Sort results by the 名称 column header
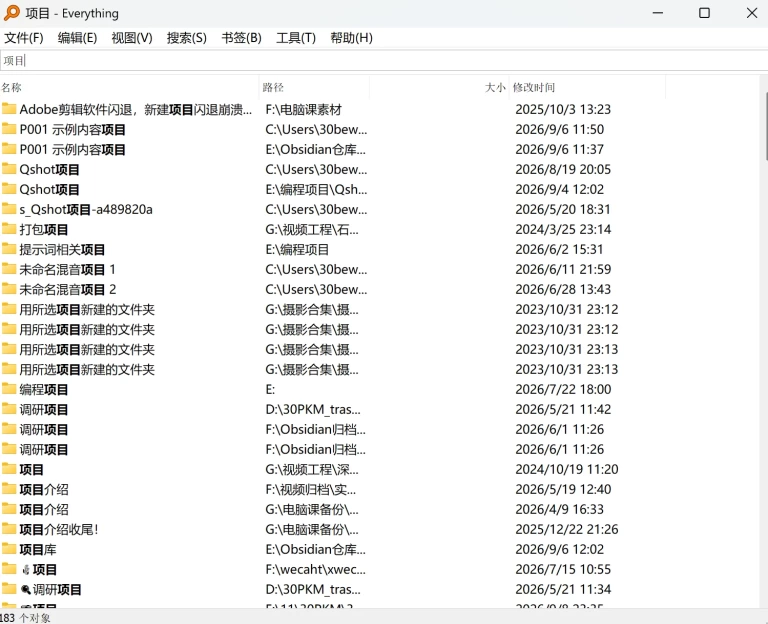This screenshot has width=768, height=624. pos(129,88)
